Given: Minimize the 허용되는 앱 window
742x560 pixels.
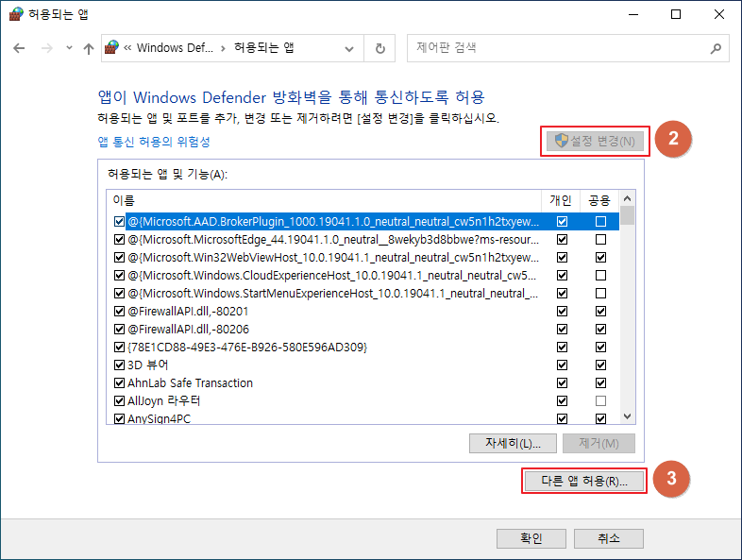Looking at the screenshot, I should tap(633, 14).
